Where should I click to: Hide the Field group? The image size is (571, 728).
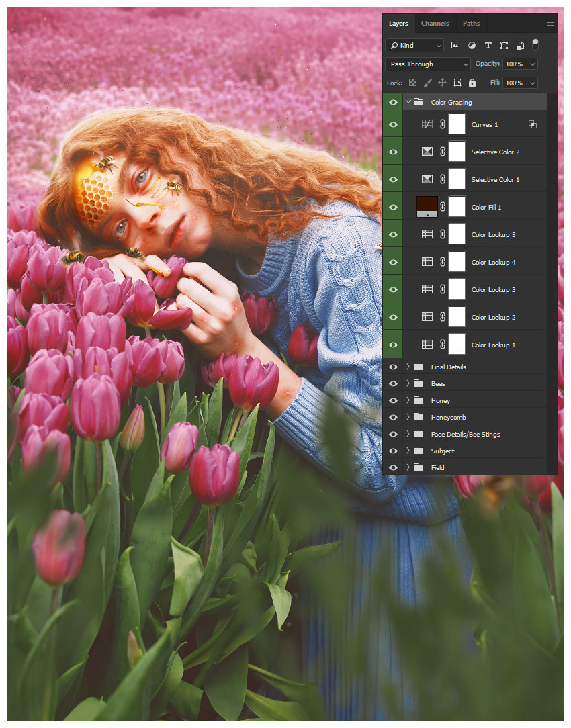pos(393,467)
